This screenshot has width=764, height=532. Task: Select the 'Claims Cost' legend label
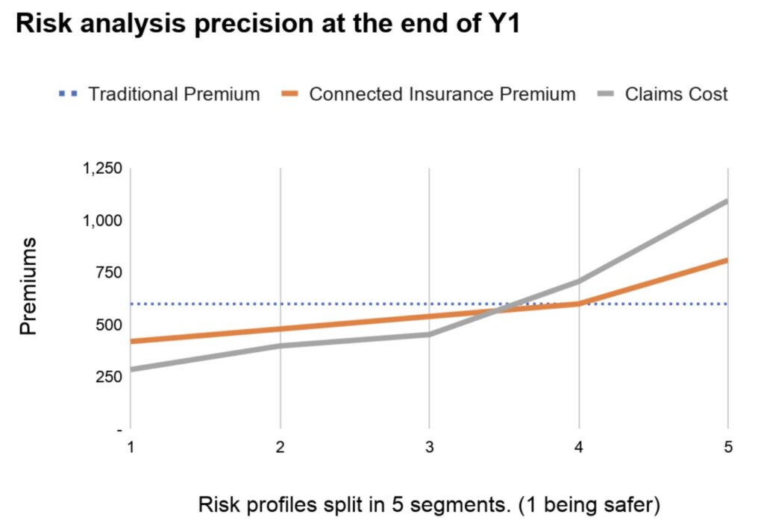tap(677, 95)
